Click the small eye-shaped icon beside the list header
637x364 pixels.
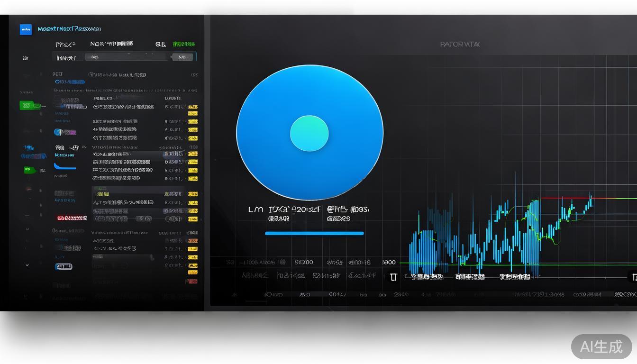point(75,146)
